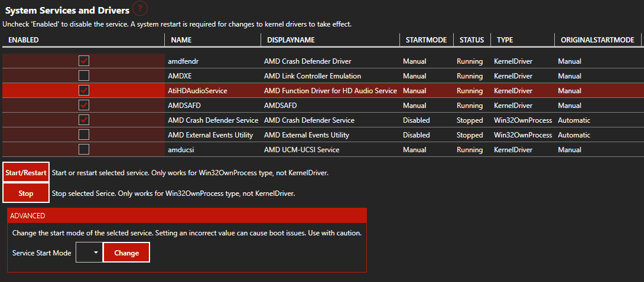Select the AMD UCM-UCSI Service row

321,150
